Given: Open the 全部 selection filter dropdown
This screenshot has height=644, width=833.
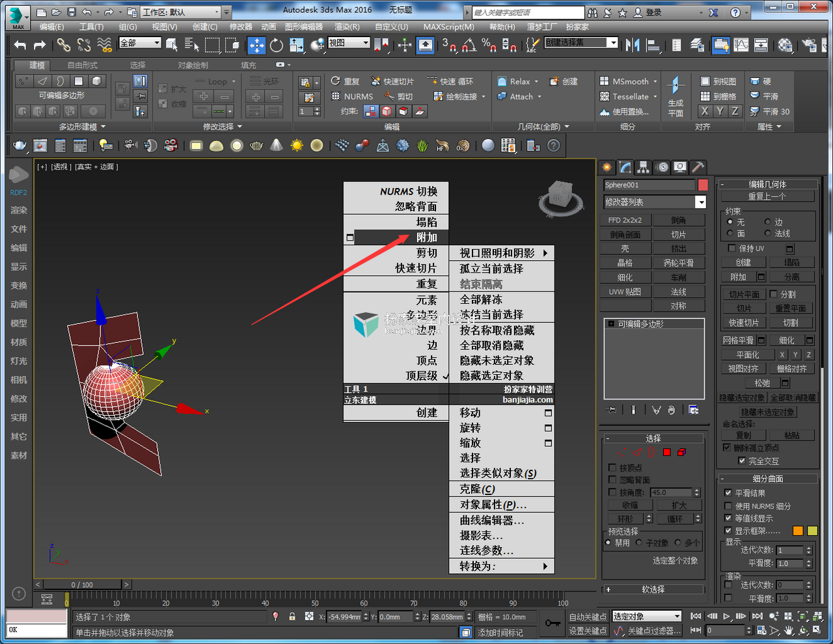Looking at the screenshot, I should (x=140, y=43).
